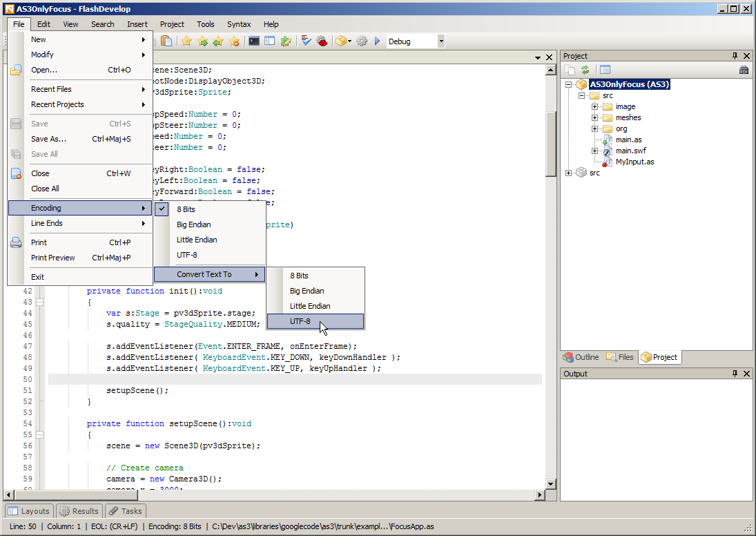Click the Paste clipboard toolbar icon
The height and width of the screenshot is (536, 756).
point(166,41)
